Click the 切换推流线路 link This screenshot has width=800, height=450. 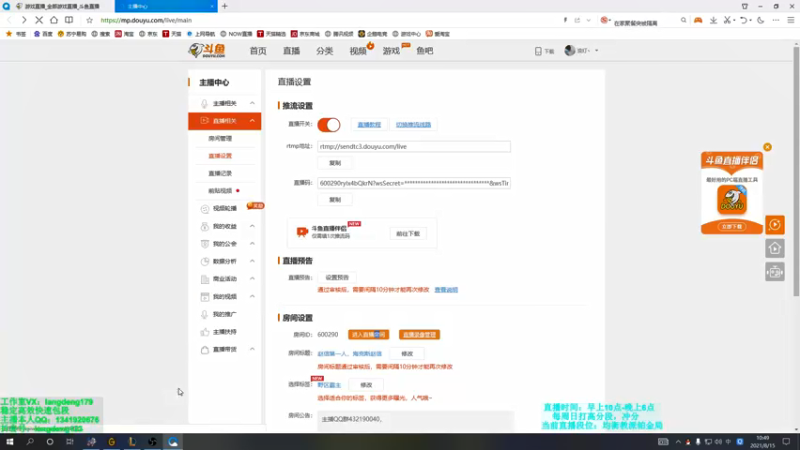[413, 124]
